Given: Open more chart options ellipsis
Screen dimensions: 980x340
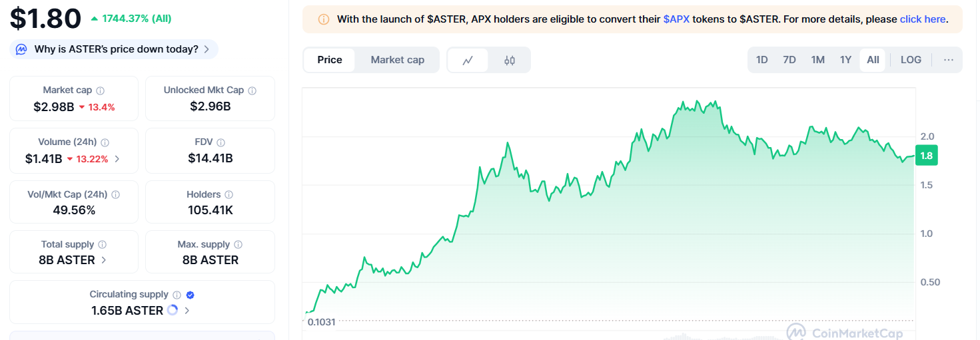Looking at the screenshot, I should pyautogui.click(x=949, y=60).
